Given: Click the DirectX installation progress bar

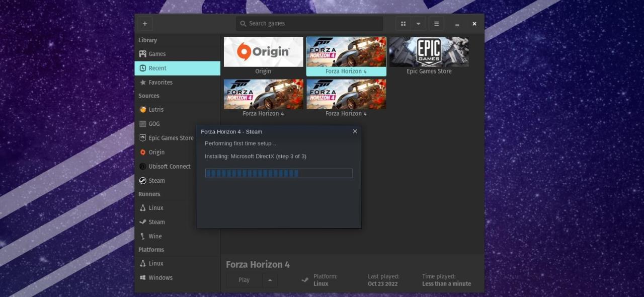Looking at the screenshot, I should pos(279,173).
